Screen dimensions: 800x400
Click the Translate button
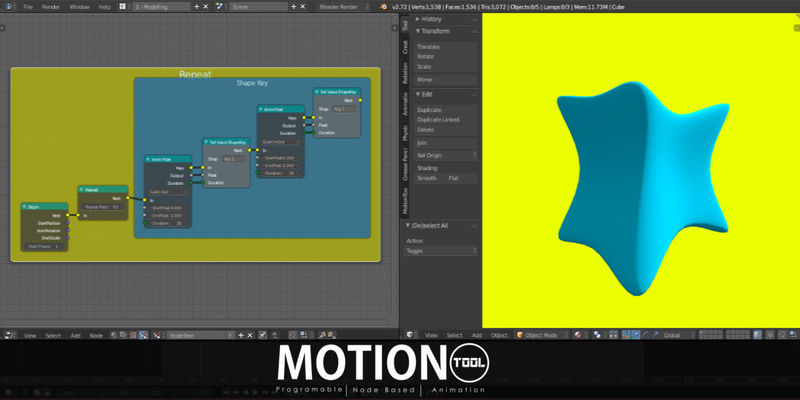click(446, 47)
